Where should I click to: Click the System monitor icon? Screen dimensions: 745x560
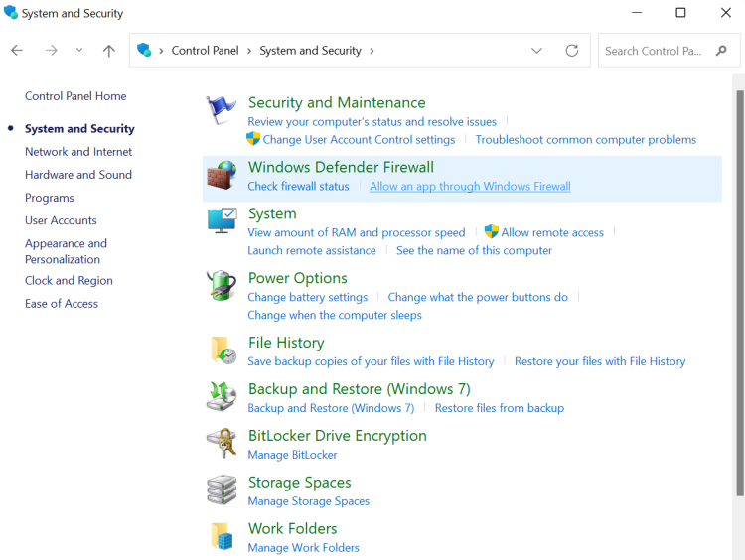click(x=222, y=220)
